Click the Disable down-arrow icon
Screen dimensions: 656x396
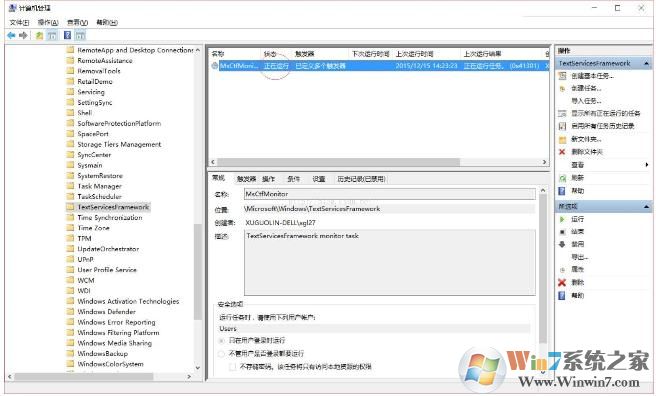point(562,244)
